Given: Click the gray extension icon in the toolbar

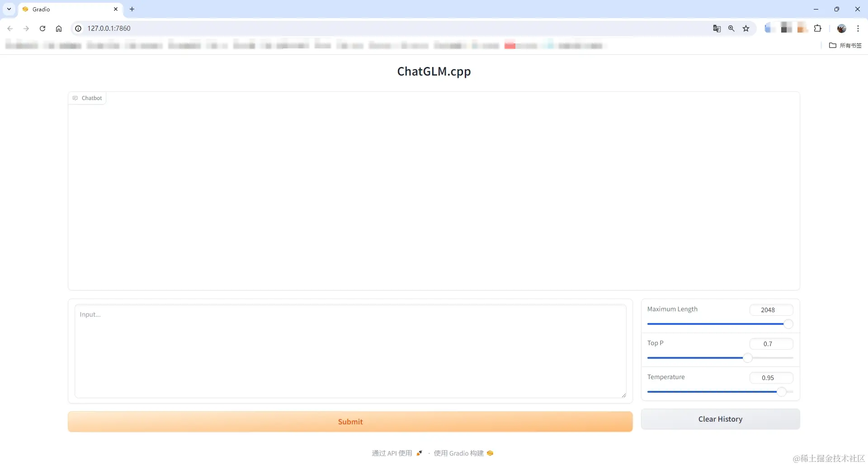Looking at the screenshot, I should [x=786, y=28].
